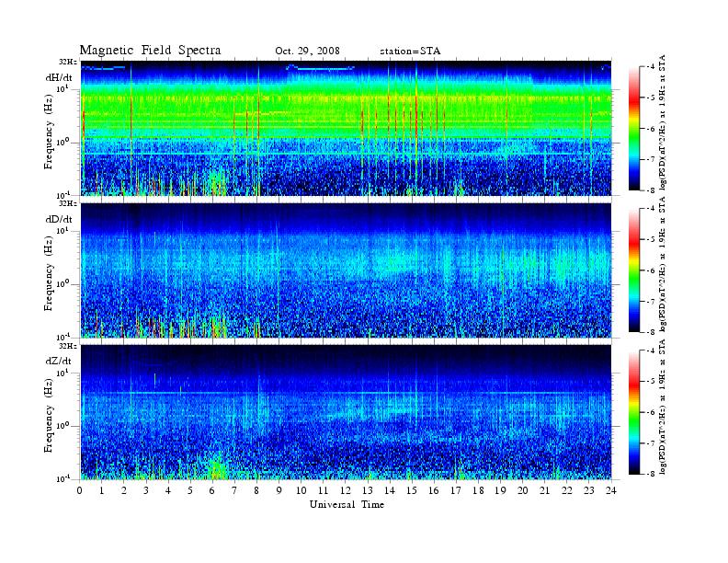Open the dH/dt spectrogram plot
Image resolution: width=728 pixels, height=563 pixels.
[x=346, y=128]
